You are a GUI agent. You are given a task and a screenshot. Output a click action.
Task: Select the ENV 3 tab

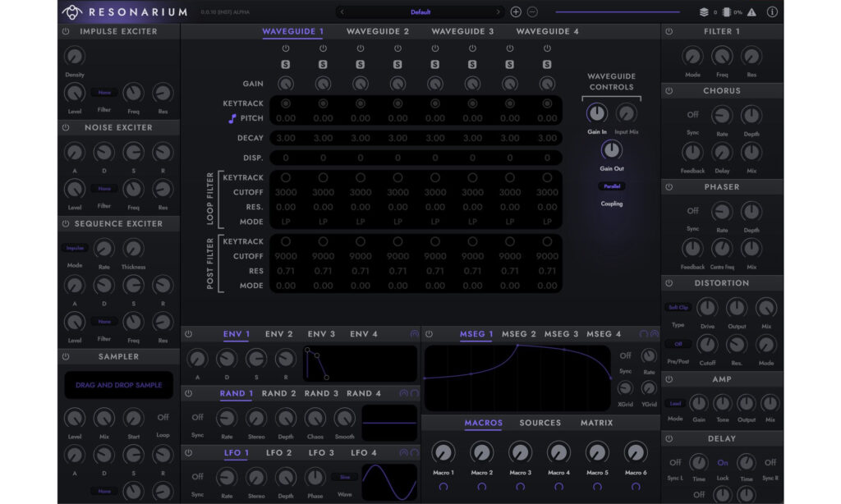coord(321,334)
